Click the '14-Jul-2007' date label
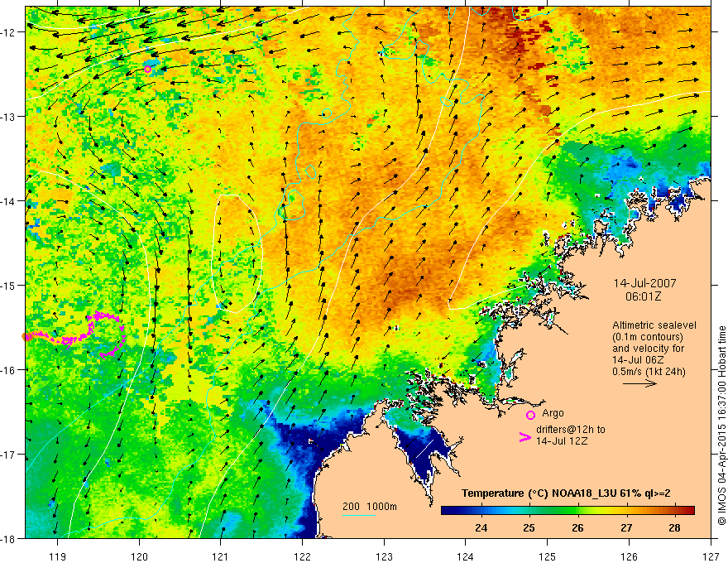This screenshot has width=728, height=563. coord(645,283)
